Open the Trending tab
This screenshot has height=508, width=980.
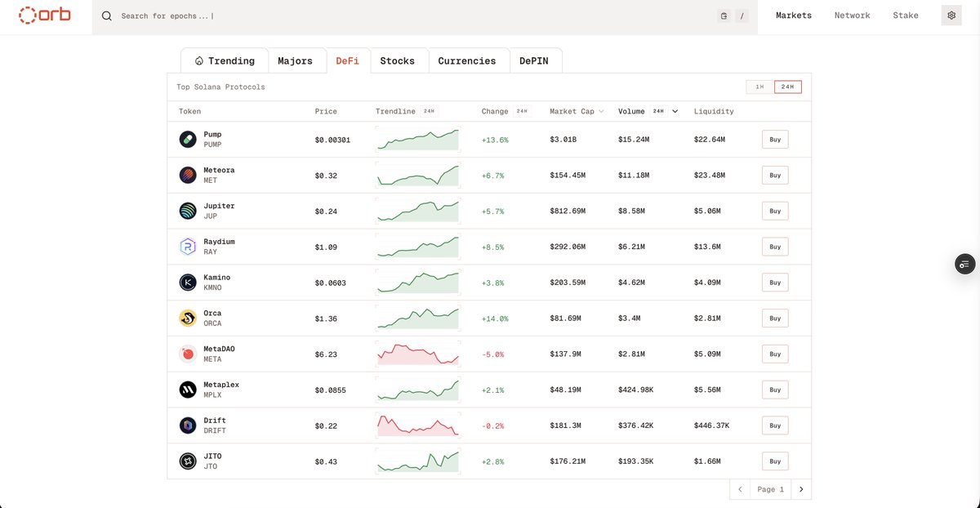[225, 60]
